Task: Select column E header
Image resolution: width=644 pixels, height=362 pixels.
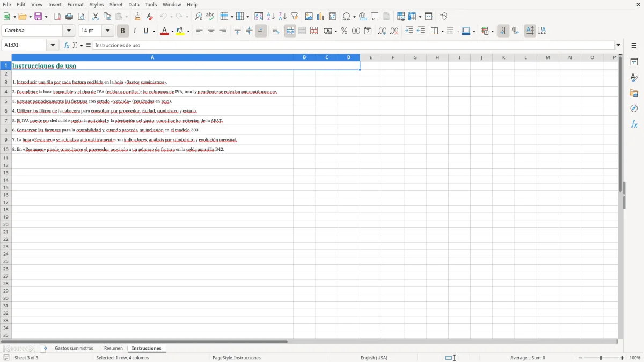Action: (x=371, y=57)
